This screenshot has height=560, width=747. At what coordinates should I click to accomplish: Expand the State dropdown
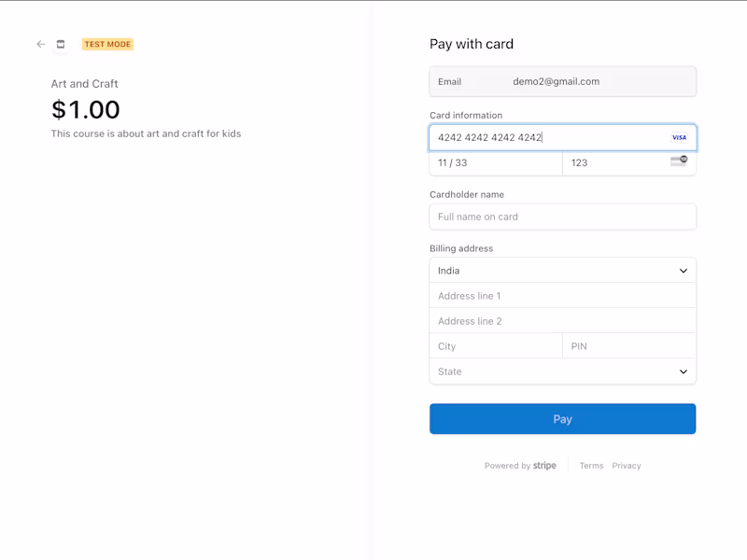coord(562,371)
